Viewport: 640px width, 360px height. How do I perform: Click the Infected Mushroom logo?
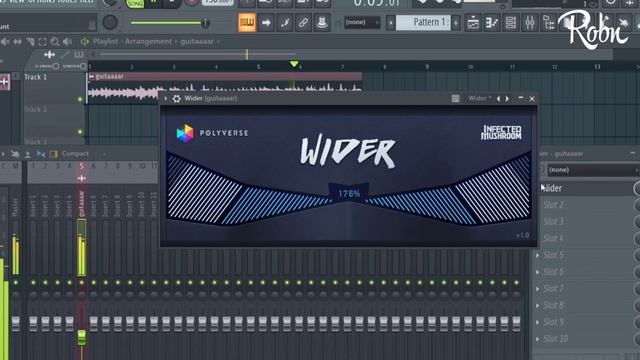pos(501,133)
